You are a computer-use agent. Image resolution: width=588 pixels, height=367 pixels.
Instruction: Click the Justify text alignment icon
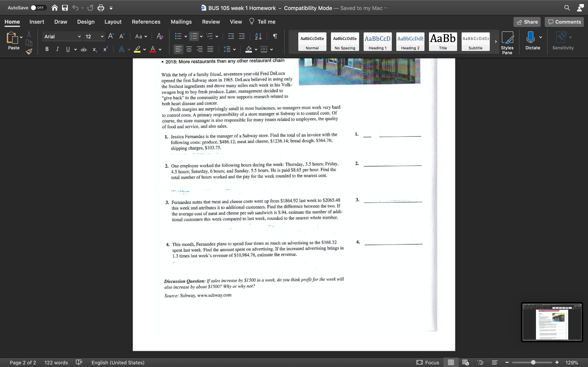pos(210,50)
